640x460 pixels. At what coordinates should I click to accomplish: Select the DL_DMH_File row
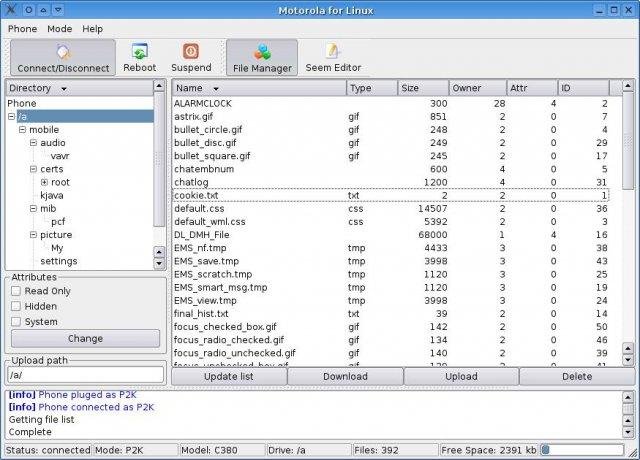click(390, 235)
